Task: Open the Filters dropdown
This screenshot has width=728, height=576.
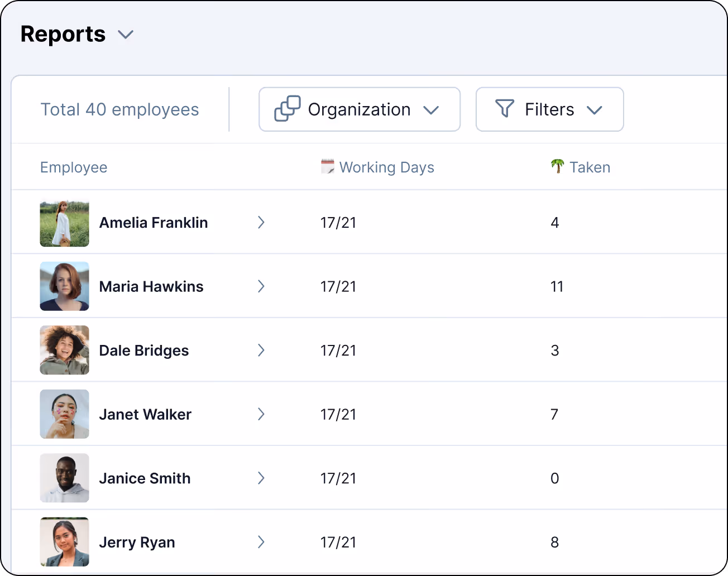Action: click(549, 109)
